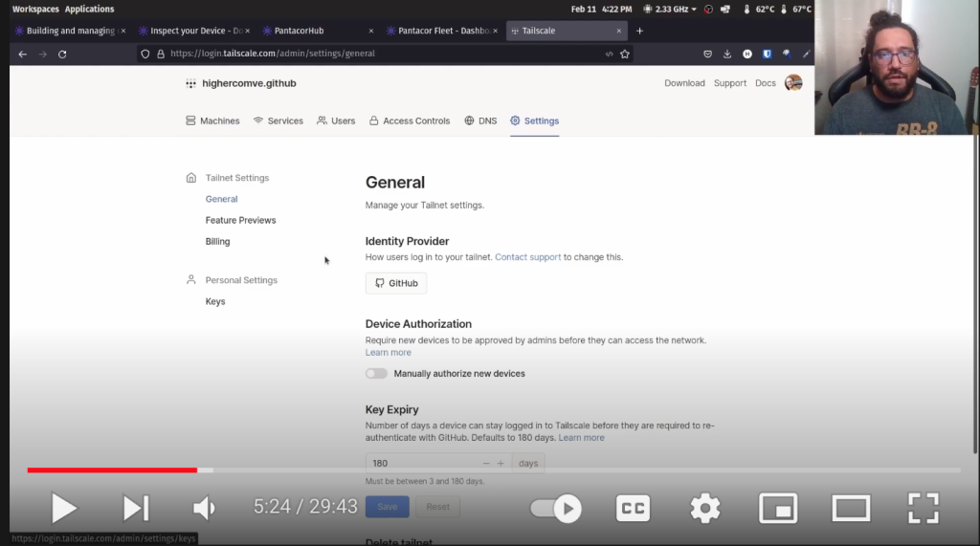Open a new browser tab
The width and height of the screenshot is (980, 546).
(639, 31)
